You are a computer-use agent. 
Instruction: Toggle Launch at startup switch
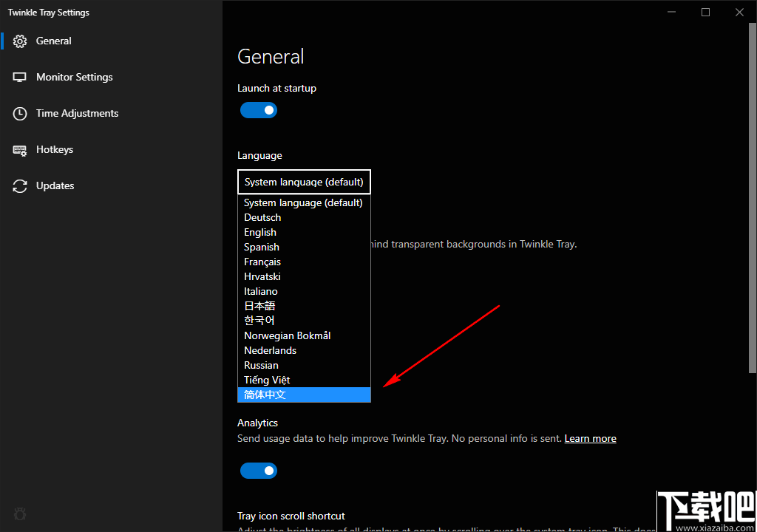coord(259,110)
